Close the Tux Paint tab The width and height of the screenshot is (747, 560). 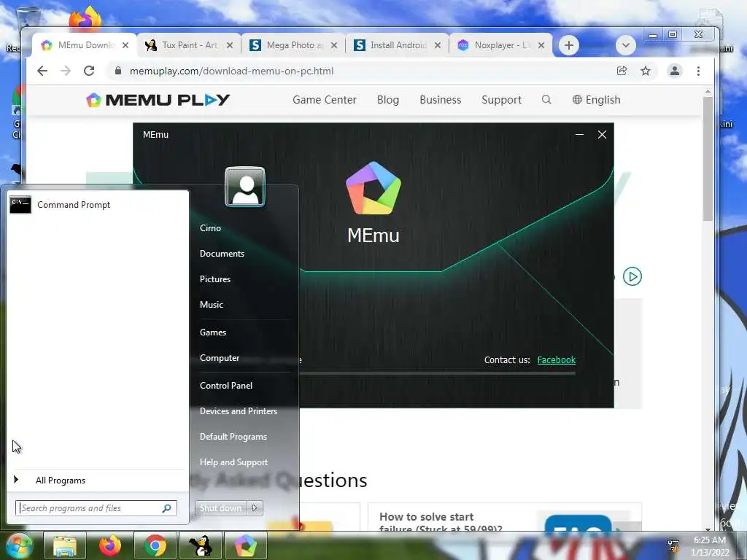[x=230, y=45]
